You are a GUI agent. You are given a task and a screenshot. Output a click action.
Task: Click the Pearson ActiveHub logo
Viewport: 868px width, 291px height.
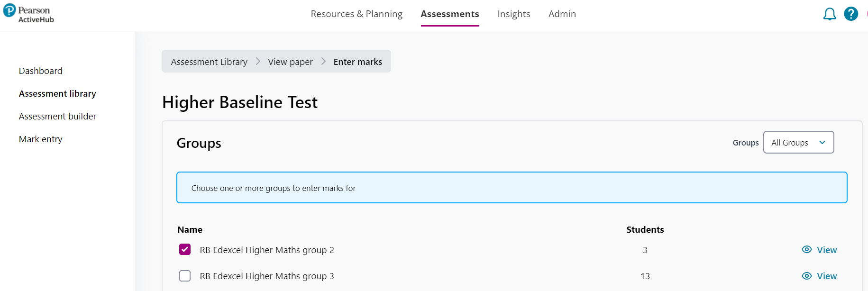pos(29,14)
